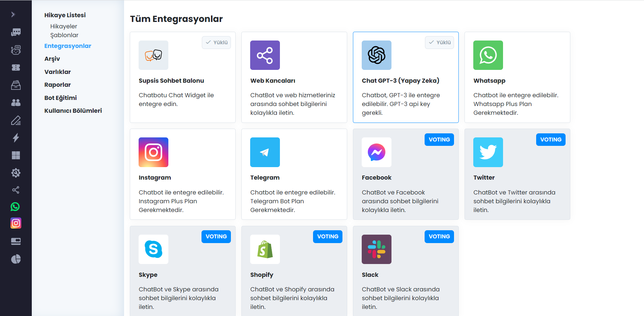This screenshot has height=316, width=644.
Task: Click the Tüm Entegrasyonlar heading
Action: (176, 19)
